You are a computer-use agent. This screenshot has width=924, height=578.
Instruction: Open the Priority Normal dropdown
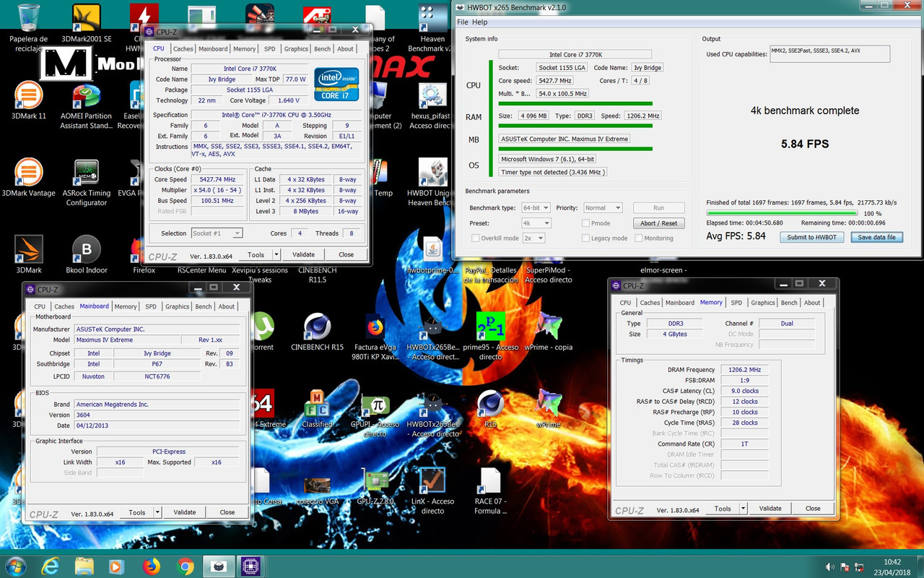point(603,207)
